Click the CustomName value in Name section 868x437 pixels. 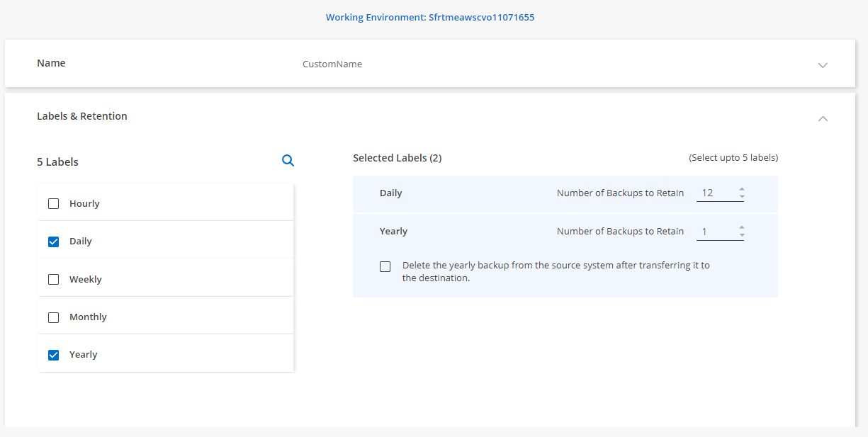click(x=332, y=64)
